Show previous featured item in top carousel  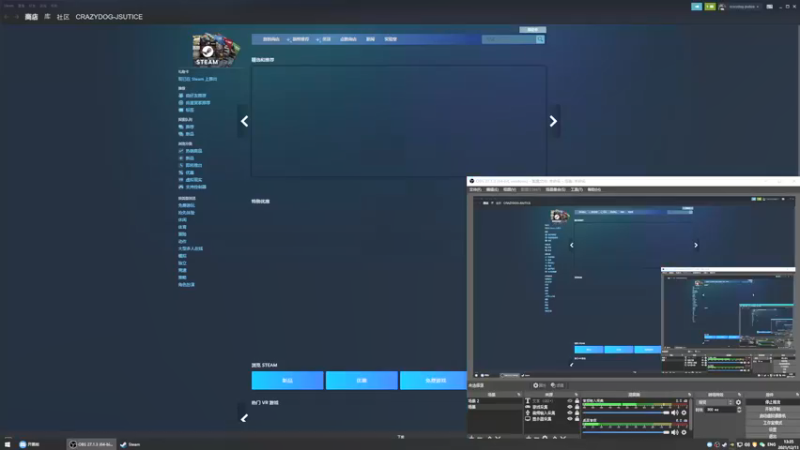click(x=244, y=121)
